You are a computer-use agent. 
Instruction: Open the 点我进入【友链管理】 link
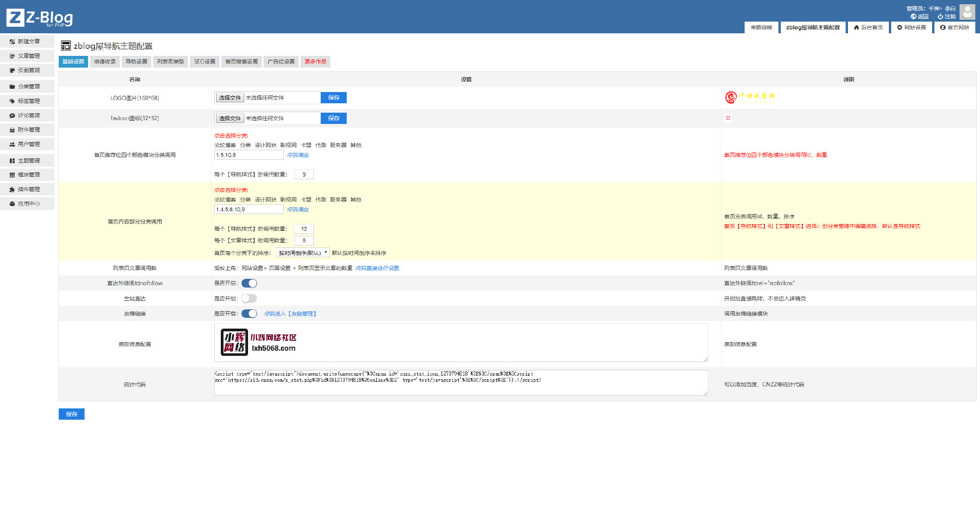pos(290,314)
